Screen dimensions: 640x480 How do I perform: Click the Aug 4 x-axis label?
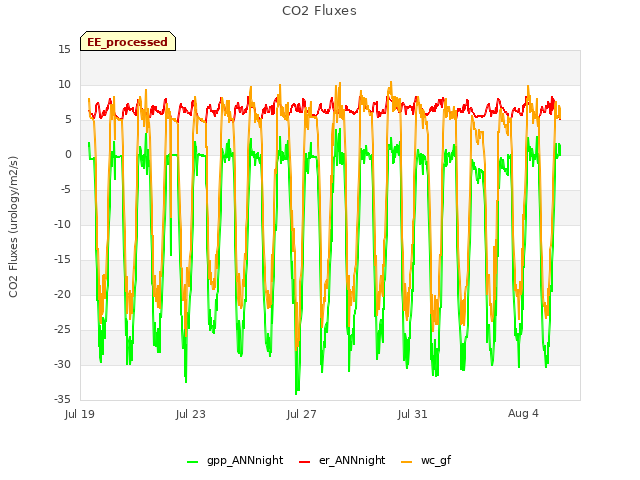(x=523, y=413)
